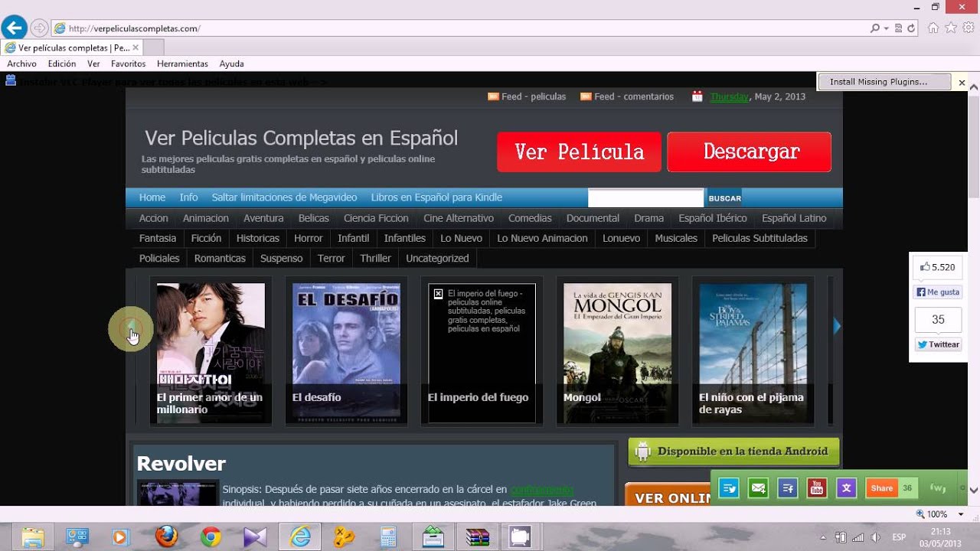Click the YouTube icon in green bar
Image resolution: width=980 pixels, height=551 pixels.
click(x=817, y=487)
